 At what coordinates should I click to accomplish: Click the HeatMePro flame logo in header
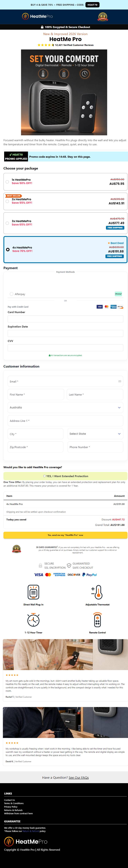[37, 16]
